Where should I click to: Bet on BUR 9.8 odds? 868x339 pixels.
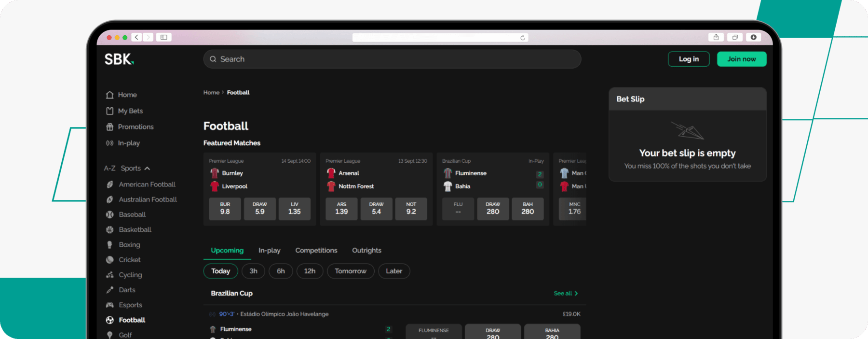click(225, 209)
